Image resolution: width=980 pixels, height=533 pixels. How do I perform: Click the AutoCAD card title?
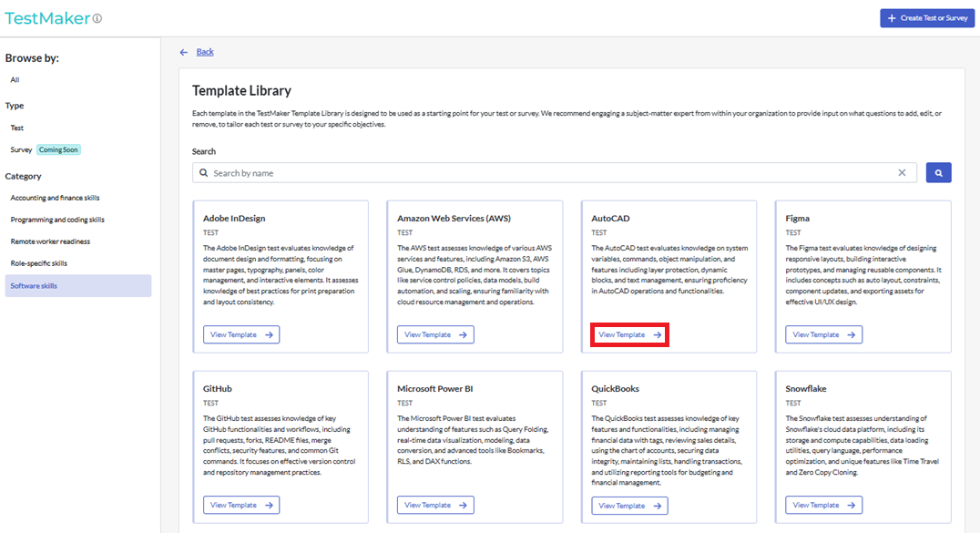click(x=610, y=219)
